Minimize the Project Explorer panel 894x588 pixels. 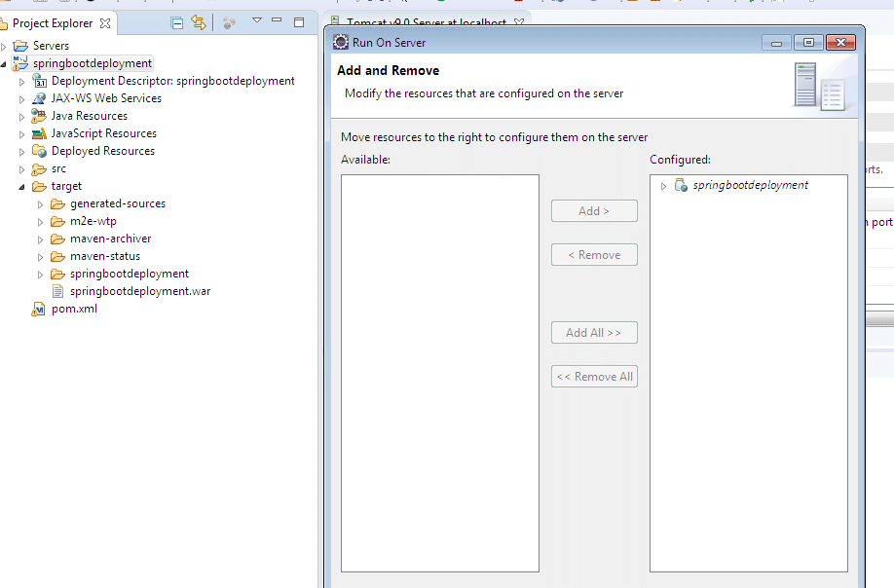[278, 20]
